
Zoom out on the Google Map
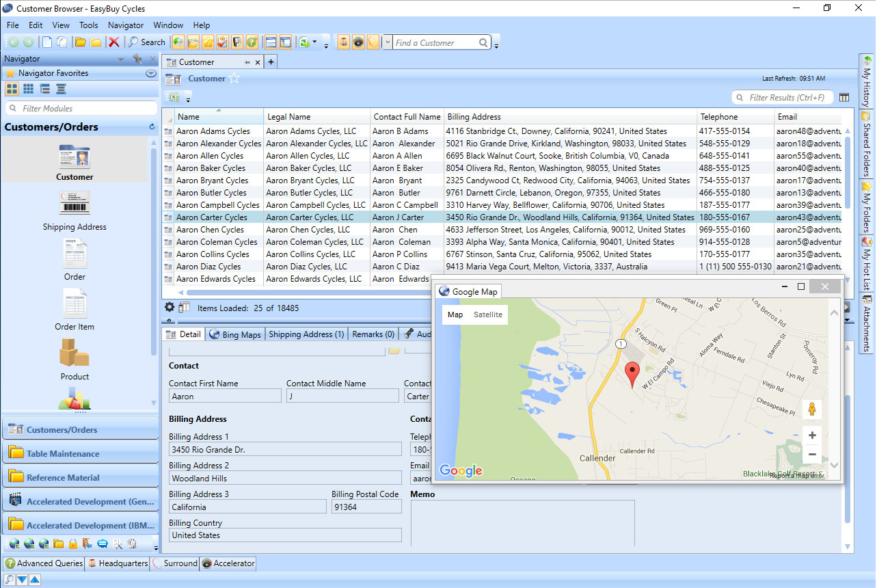tap(811, 454)
